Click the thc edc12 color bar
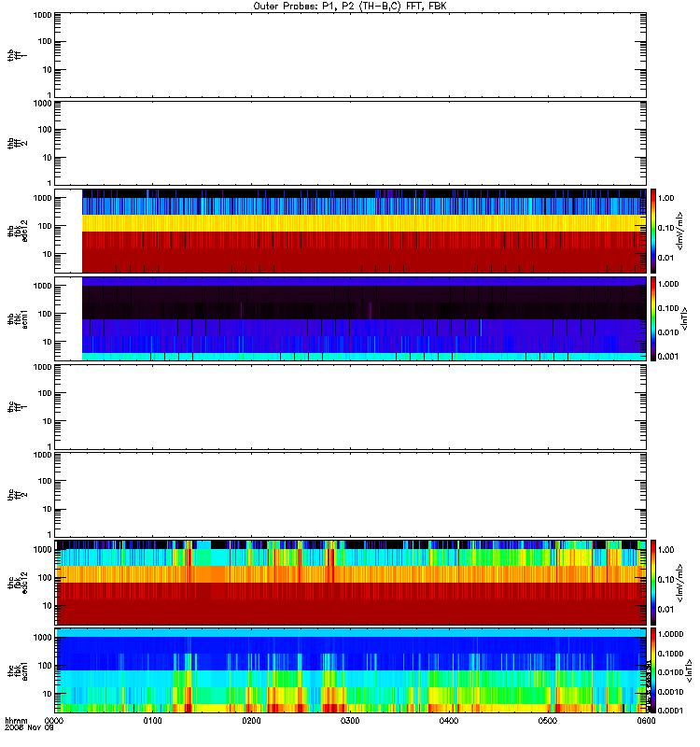The image size is (700, 747). click(653, 583)
